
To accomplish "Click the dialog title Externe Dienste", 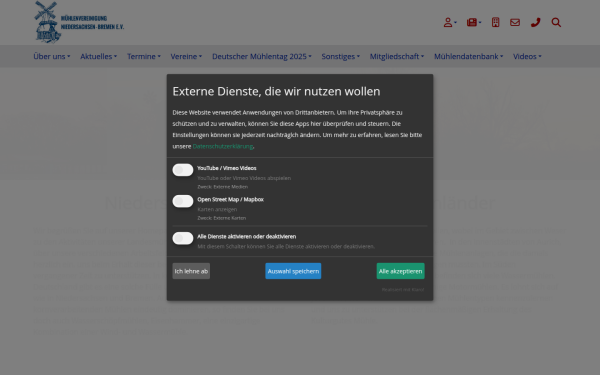I will point(276,91).
